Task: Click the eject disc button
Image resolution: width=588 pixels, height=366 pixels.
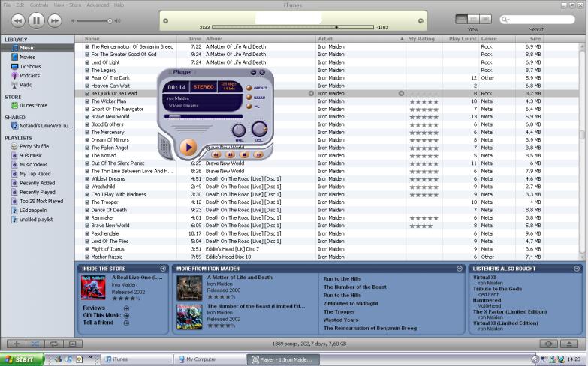Action: pyautogui.click(x=569, y=343)
